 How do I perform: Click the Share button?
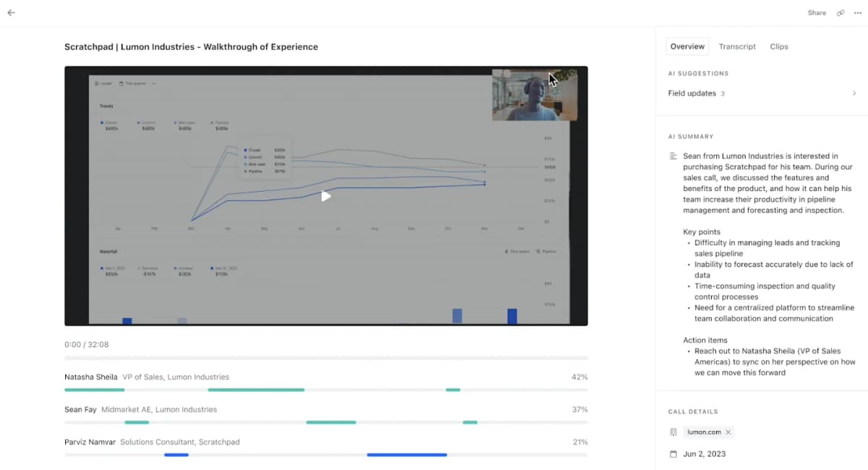pos(817,13)
